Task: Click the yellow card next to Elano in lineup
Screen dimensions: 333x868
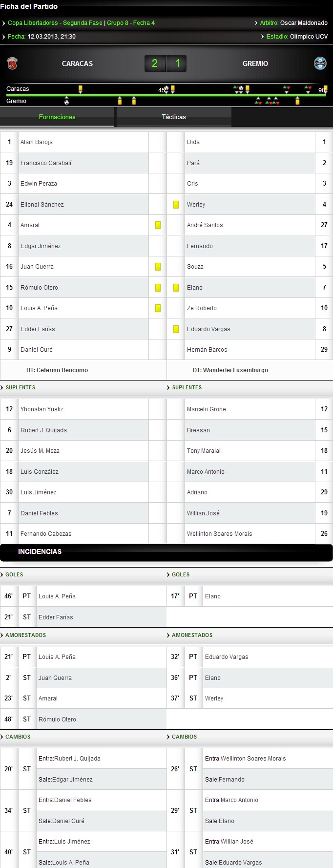Action: (176, 288)
